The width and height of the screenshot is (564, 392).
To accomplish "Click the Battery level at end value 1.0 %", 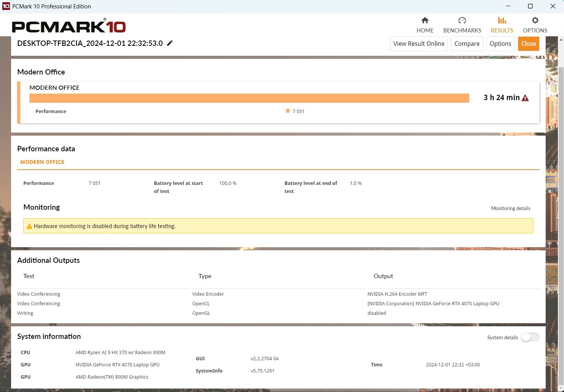I will click(356, 183).
